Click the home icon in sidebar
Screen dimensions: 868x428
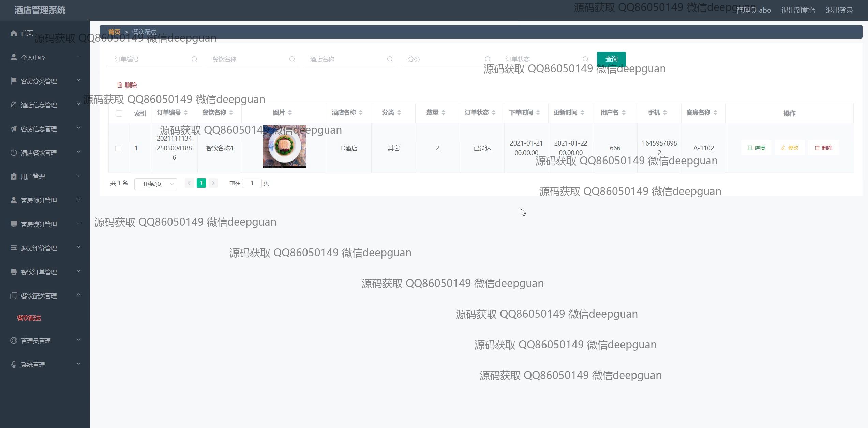pyautogui.click(x=14, y=33)
